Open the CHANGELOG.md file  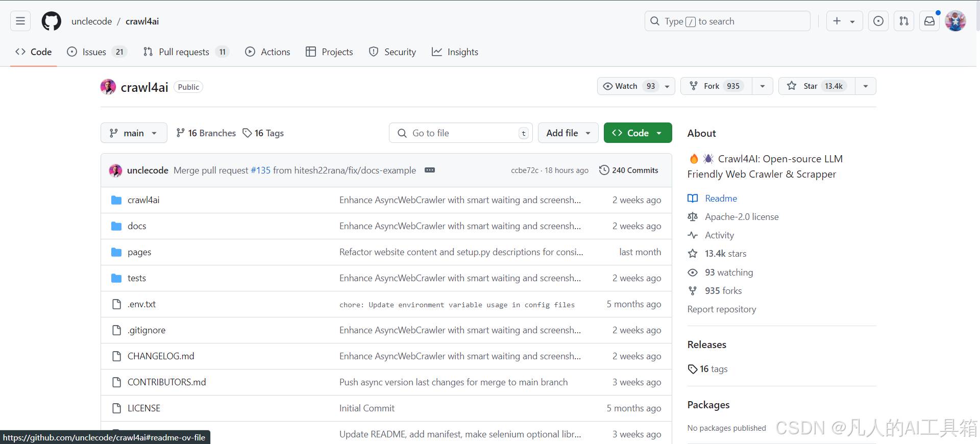161,356
